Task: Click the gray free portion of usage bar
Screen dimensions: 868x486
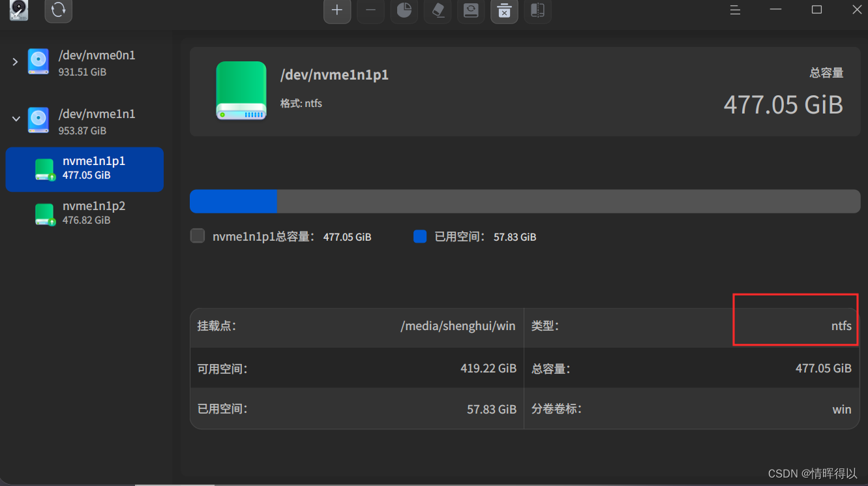Action: tap(569, 202)
